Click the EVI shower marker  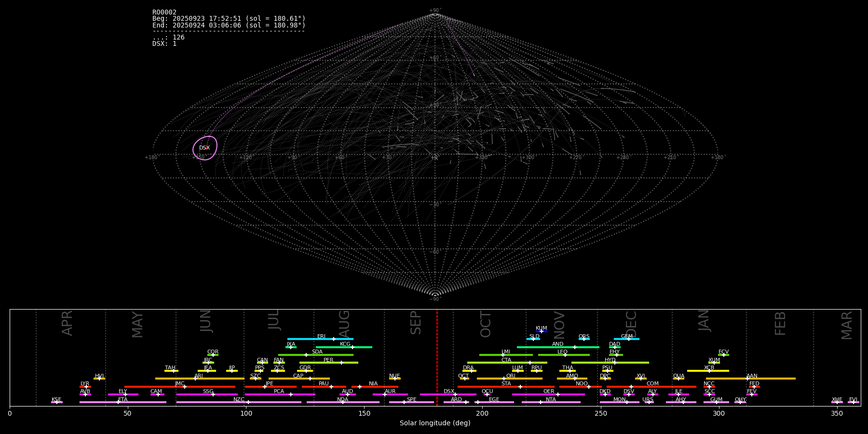tap(854, 402)
